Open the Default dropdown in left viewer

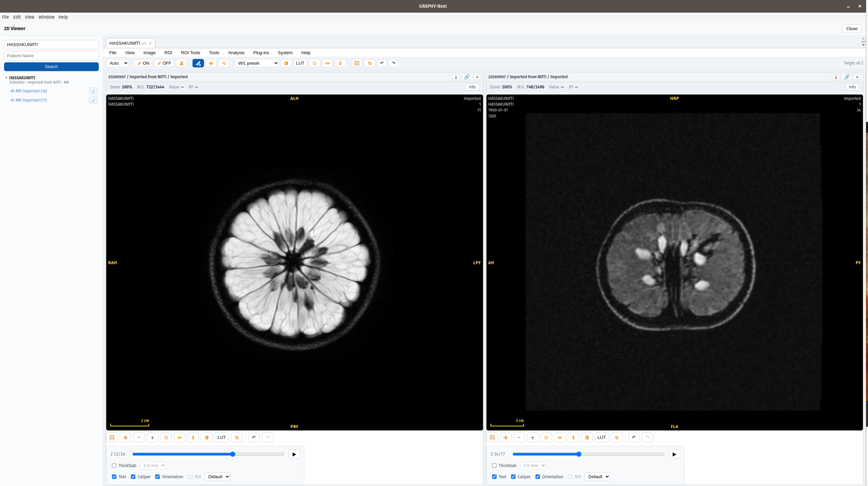point(217,477)
